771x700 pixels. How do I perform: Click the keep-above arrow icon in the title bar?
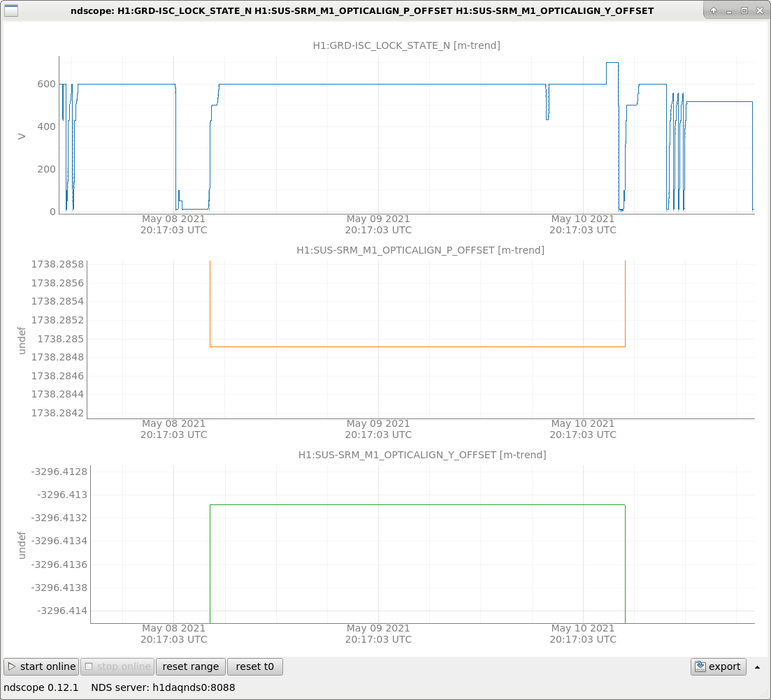click(x=714, y=10)
